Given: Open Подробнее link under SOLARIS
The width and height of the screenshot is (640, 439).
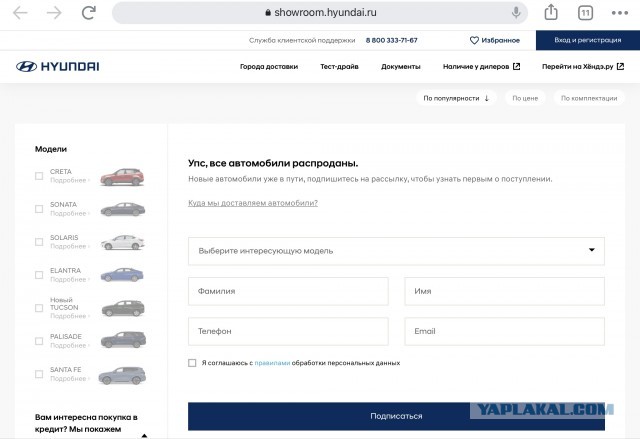Looking at the screenshot, I should [69, 246].
